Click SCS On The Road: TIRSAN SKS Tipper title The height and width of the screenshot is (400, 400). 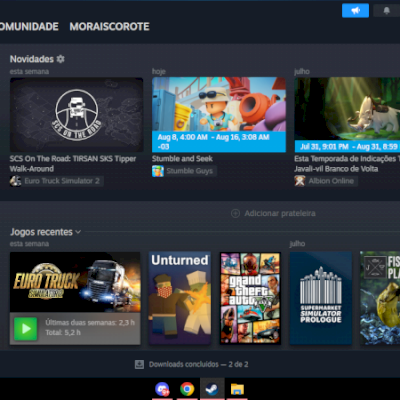(73, 164)
